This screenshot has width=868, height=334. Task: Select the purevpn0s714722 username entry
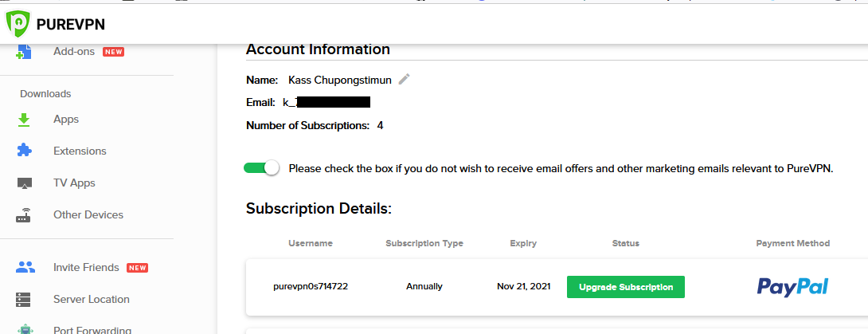[311, 287]
